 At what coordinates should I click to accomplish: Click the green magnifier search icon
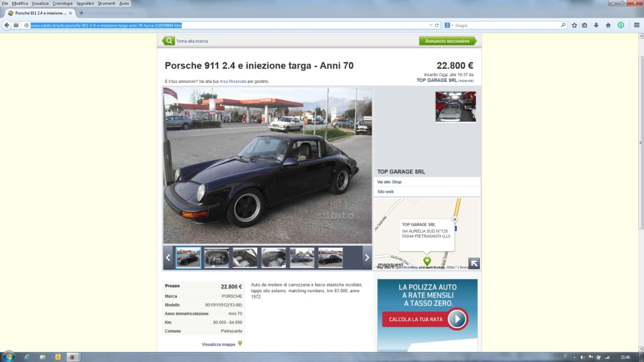[x=169, y=41]
